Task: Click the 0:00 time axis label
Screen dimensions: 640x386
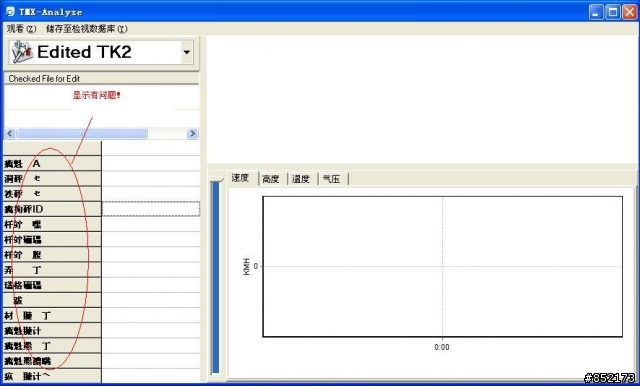Action: click(x=442, y=347)
